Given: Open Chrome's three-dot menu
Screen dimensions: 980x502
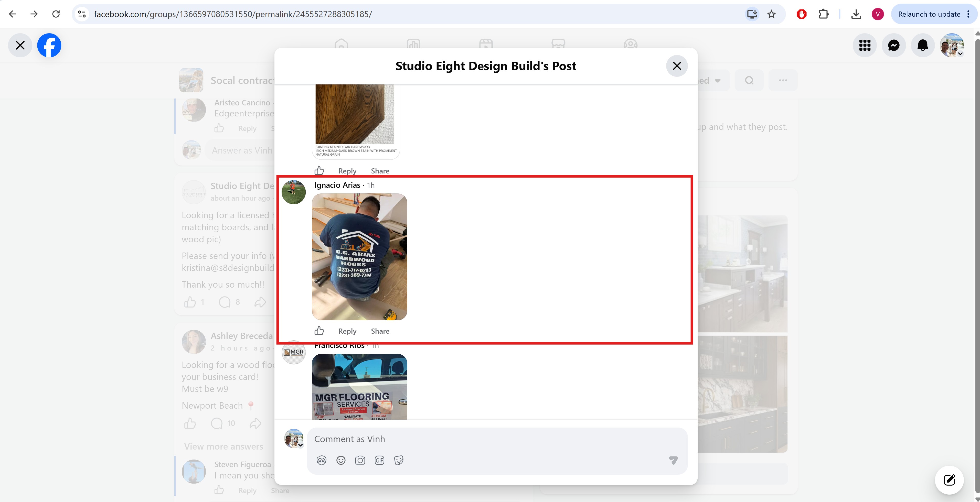Looking at the screenshot, I should (968, 14).
